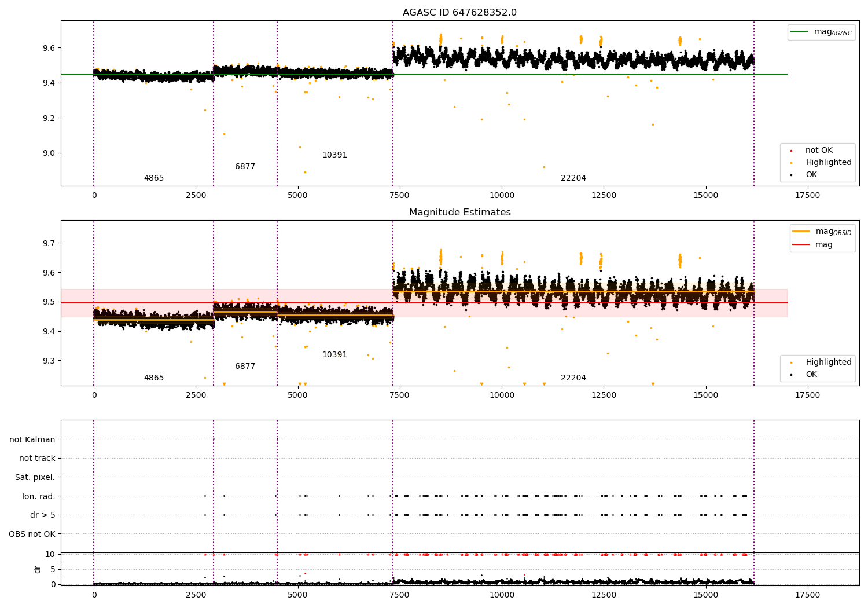Click "not OK" in the top plot legend
This screenshot has width=868, height=608.
click(819, 151)
